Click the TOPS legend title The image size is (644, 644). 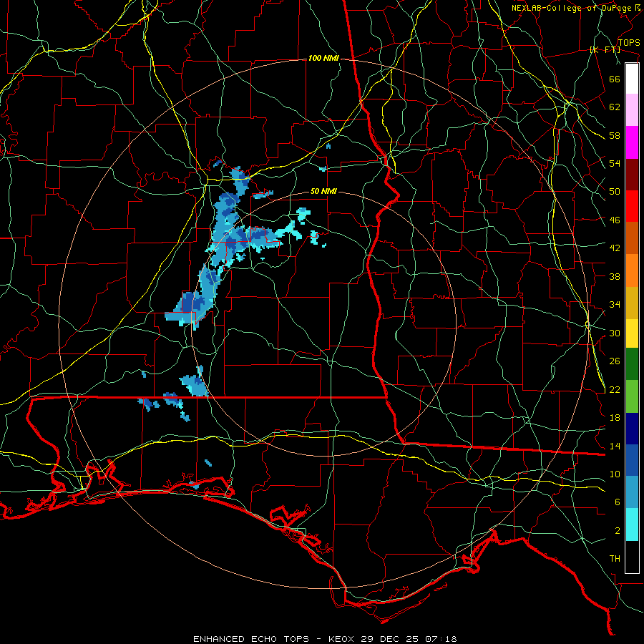point(629,43)
